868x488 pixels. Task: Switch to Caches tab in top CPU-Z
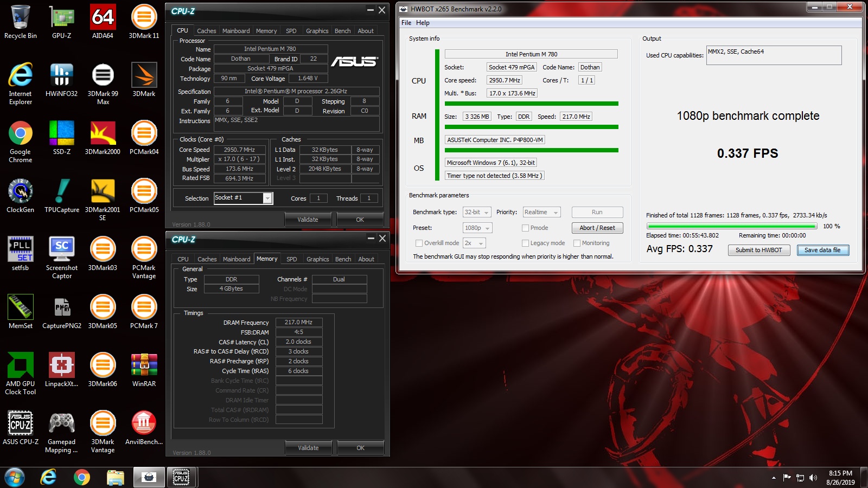(x=206, y=31)
